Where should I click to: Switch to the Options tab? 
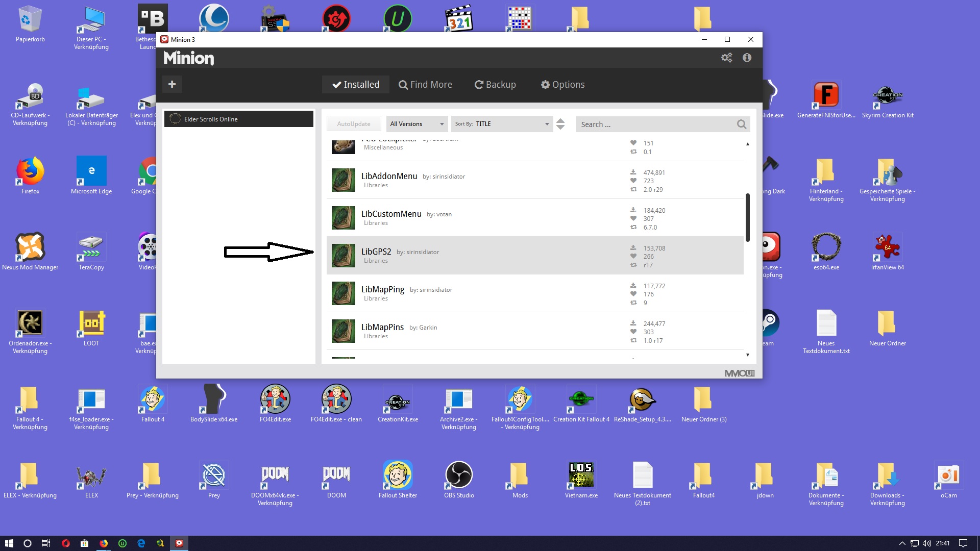pyautogui.click(x=562, y=84)
